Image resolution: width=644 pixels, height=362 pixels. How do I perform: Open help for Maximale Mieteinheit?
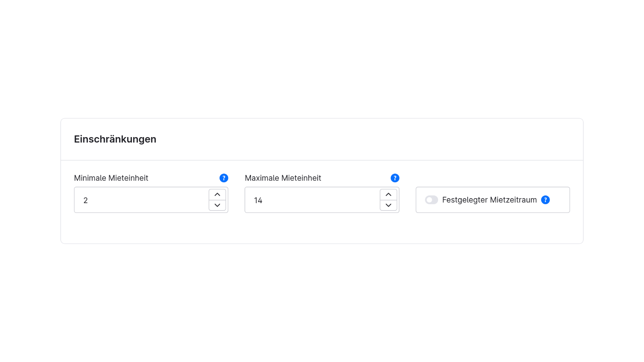click(395, 178)
